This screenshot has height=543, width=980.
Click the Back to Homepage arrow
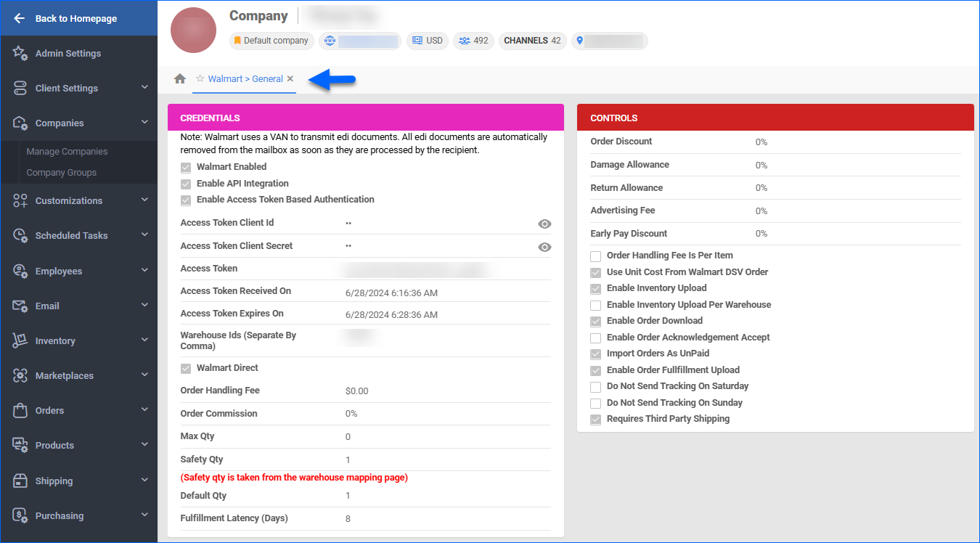(20, 18)
